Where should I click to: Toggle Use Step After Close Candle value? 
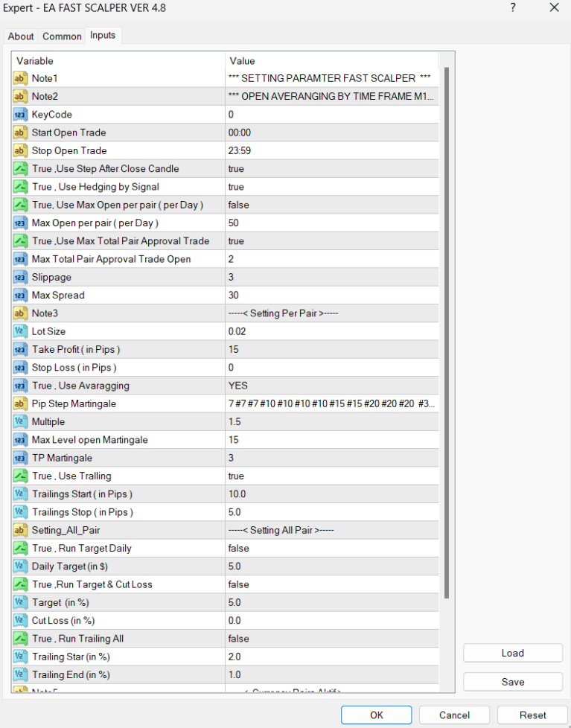tap(332, 169)
